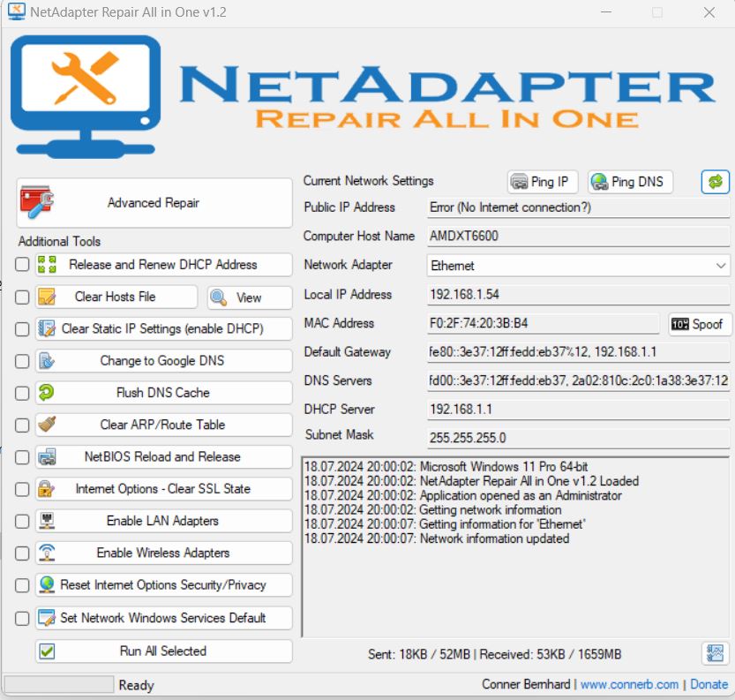Viewport: 735px width, 700px height.
Task: Click the Release and Renew DHCP green icon
Action: 47,265
